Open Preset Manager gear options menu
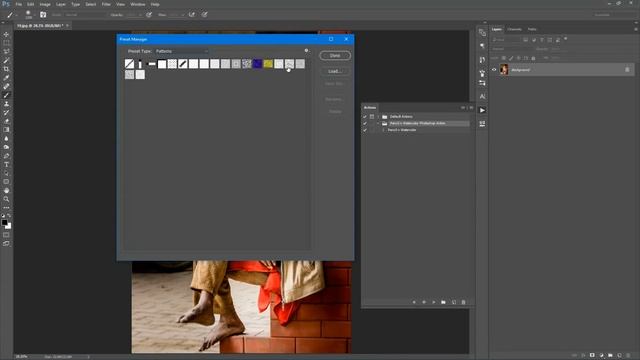Screen dimensions: 640x360 pos(306,51)
